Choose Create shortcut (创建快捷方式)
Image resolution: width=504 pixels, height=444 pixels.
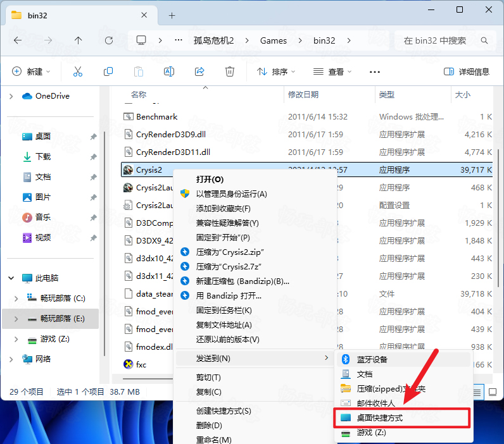[x=224, y=411]
